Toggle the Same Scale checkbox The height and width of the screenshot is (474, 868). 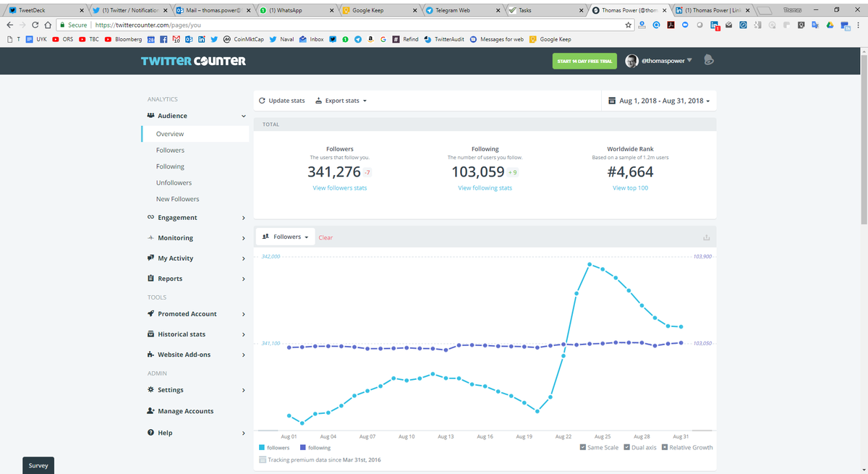pos(583,447)
